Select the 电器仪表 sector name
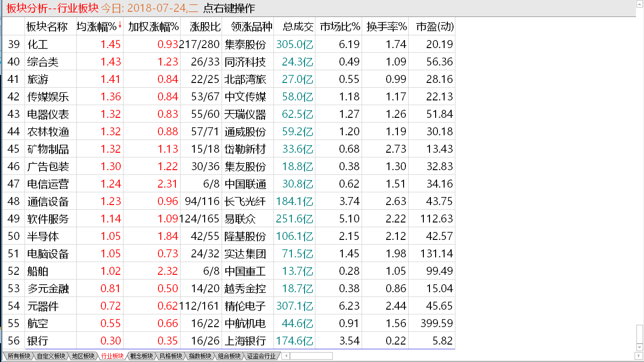Screen dimensions: 644x362 (x=48, y=114)
